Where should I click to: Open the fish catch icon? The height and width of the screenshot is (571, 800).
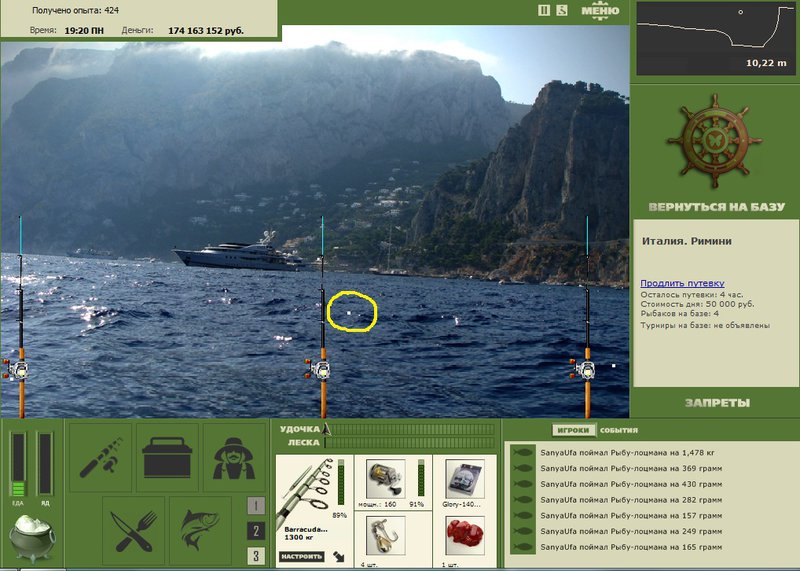click(201, 531)
